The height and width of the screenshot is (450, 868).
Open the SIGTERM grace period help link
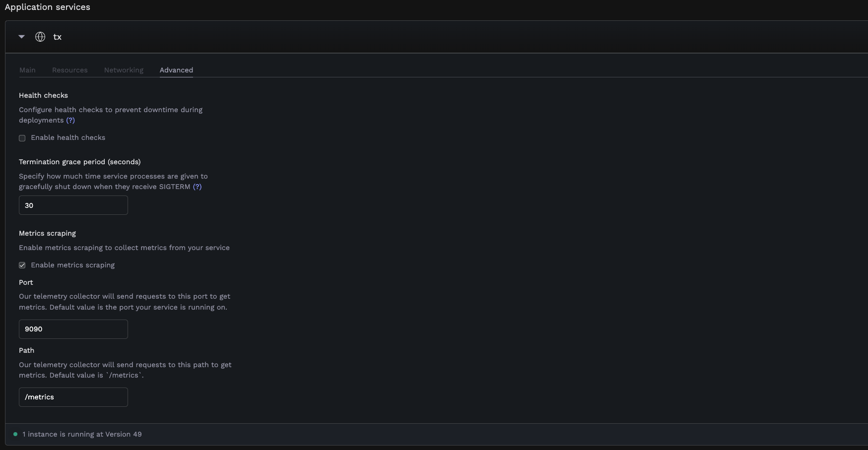coord(198,187)
